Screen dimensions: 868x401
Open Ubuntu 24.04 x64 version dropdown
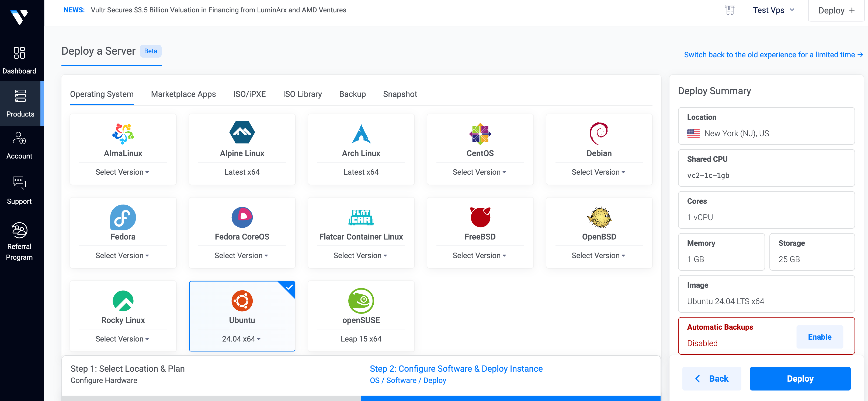tap(241, 339)
